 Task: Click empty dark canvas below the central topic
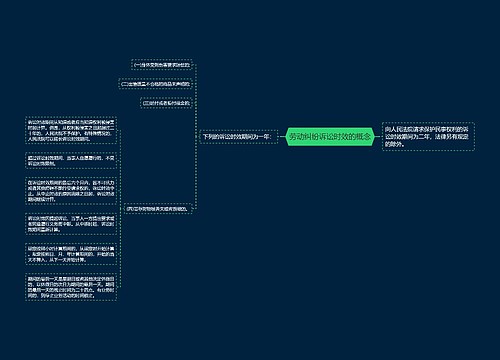pos(330,233)
